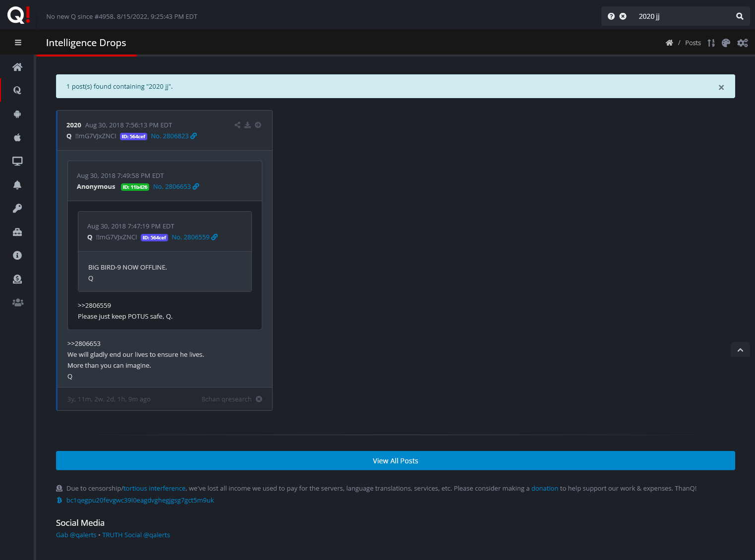Dismiss the search results alert
Viewport: 755px width, 560px height.
[721, 87]
